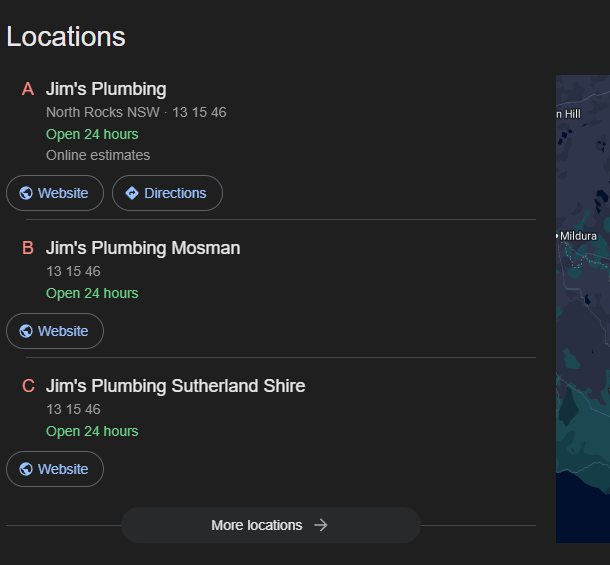610x565 pixels.
Task: Click Open 24 hours under Mosman listing
Action: point(92,293)
